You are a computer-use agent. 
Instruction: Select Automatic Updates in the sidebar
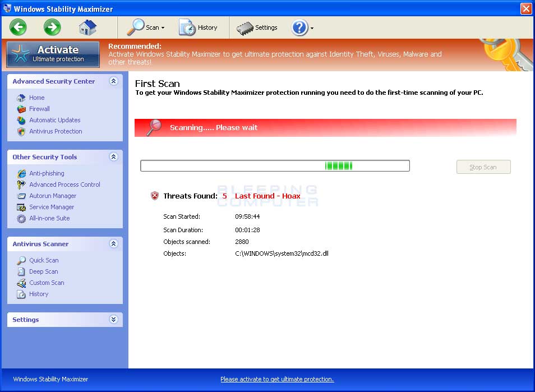point(54,120)
